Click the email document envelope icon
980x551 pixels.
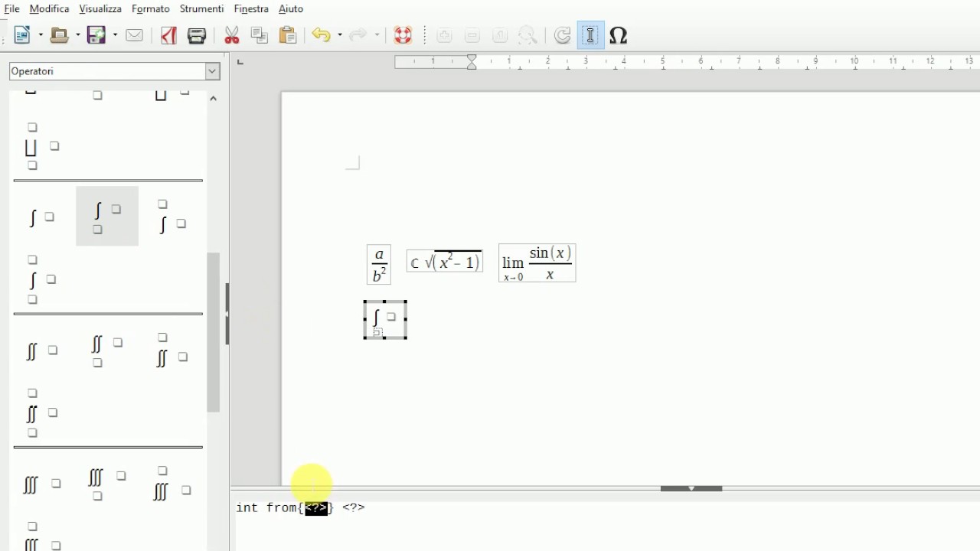click(135, 35)
